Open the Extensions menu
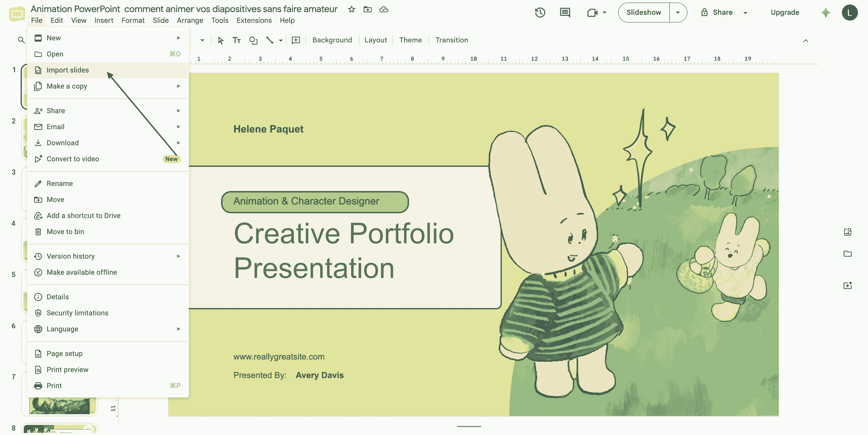The width and height of the screenshot is (868, 435). click(x=254, y=20)
